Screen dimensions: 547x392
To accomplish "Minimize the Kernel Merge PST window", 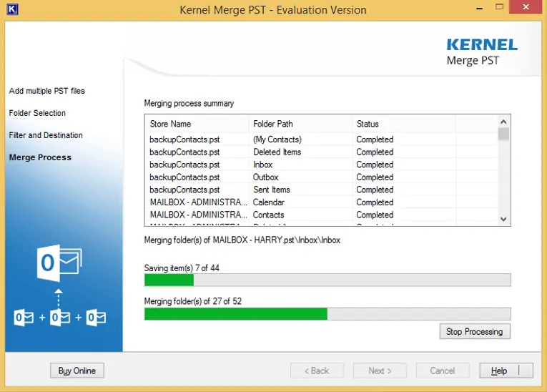I will coord(480,8).
